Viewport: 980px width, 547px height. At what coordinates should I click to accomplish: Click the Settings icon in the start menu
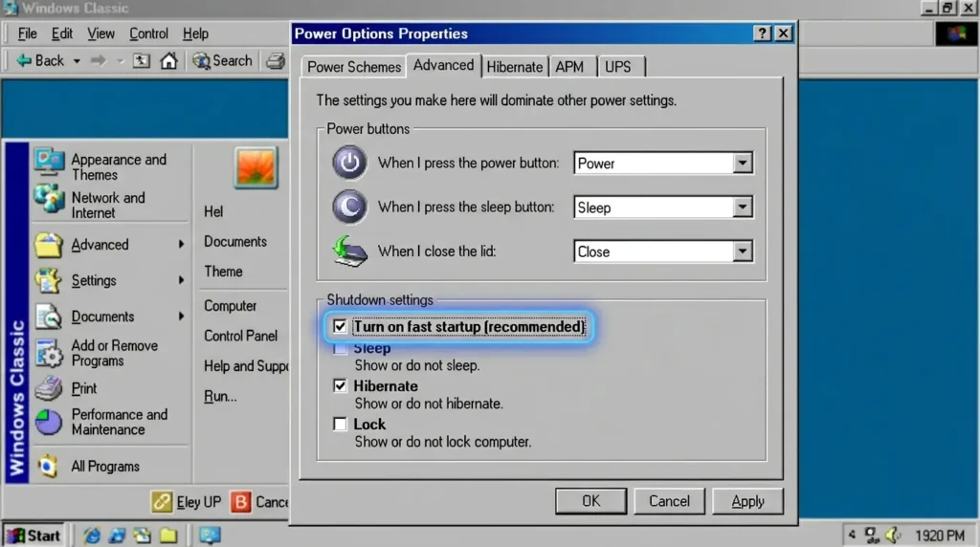click(x=48, y=280)
